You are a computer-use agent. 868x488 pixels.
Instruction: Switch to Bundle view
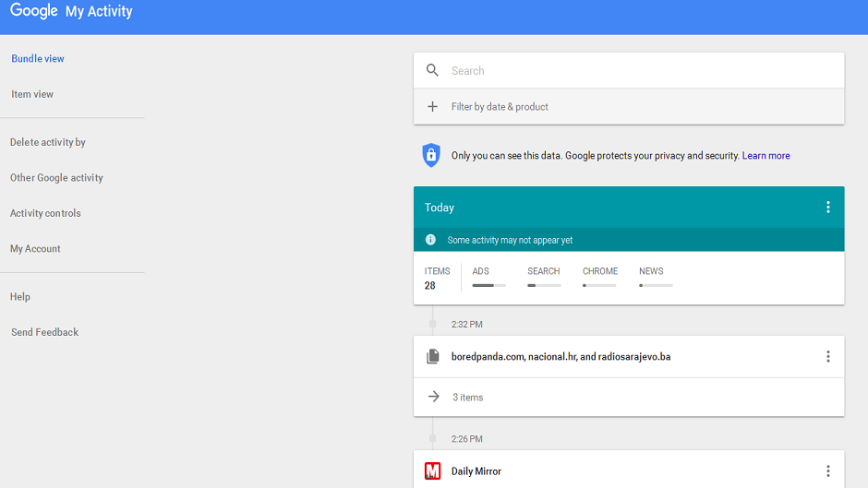38,59
